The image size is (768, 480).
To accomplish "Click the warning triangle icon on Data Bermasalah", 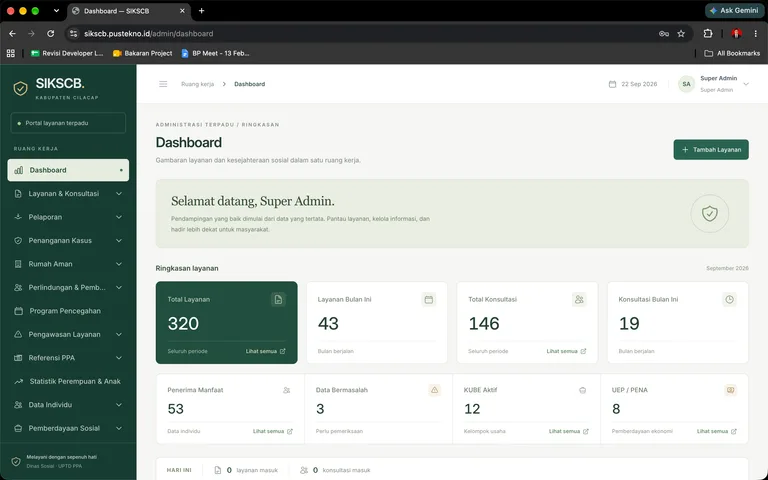I will 434,390.
